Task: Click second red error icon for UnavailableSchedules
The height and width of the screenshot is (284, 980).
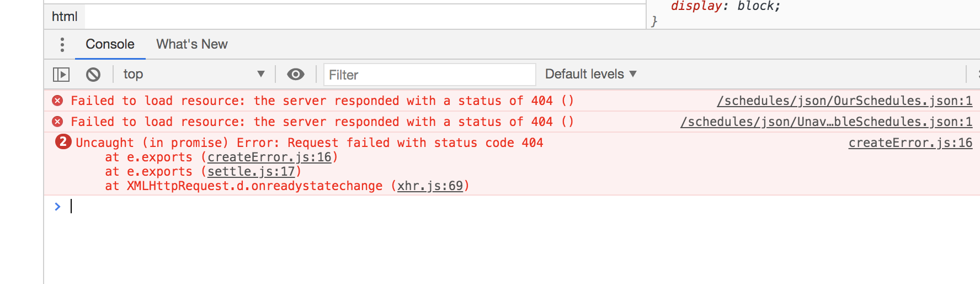Action: pos(57,122)
